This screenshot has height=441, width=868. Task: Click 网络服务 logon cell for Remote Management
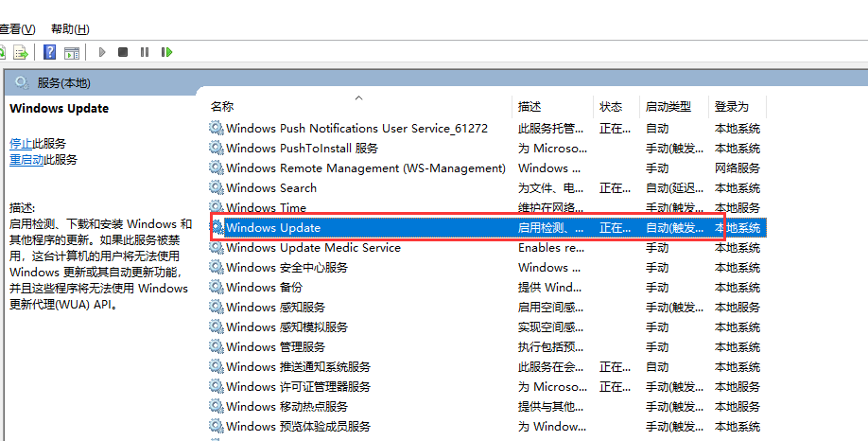(x=738, y=168)
